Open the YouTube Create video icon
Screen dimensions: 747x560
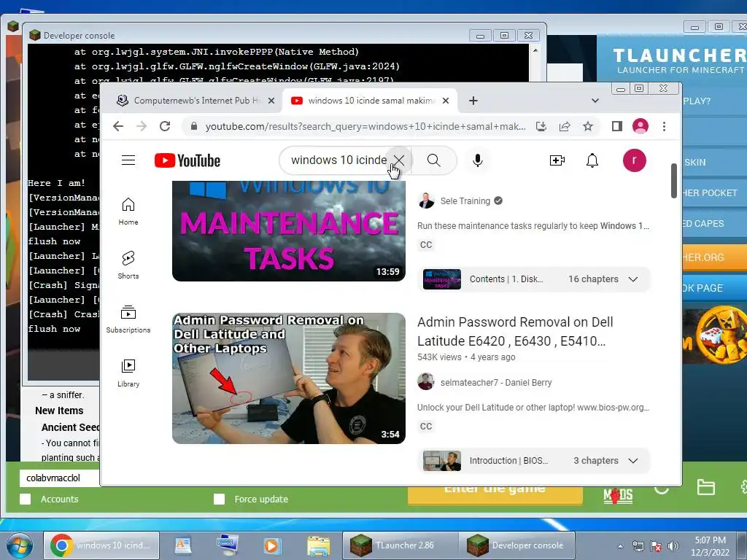point(557,160)
